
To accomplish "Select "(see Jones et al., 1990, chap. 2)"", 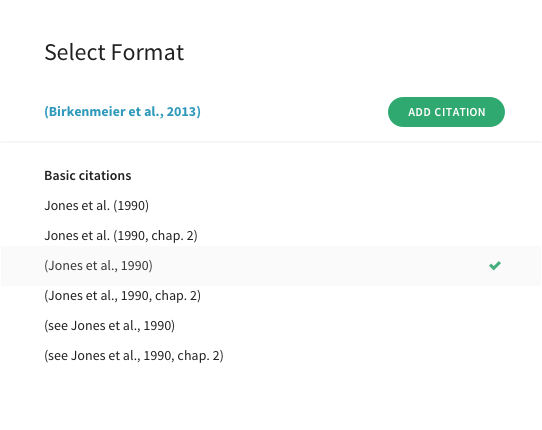I will click(x=271, y=356).
